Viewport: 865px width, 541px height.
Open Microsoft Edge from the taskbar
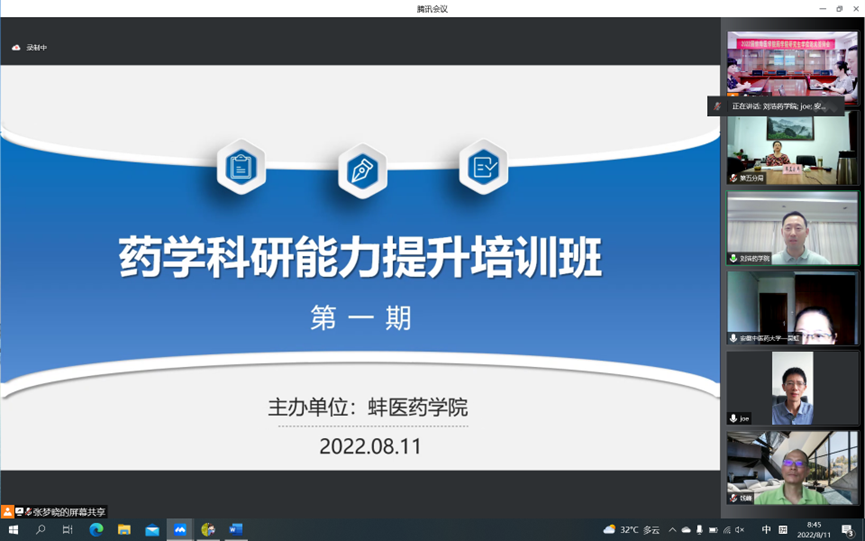(x=96, y=529)
